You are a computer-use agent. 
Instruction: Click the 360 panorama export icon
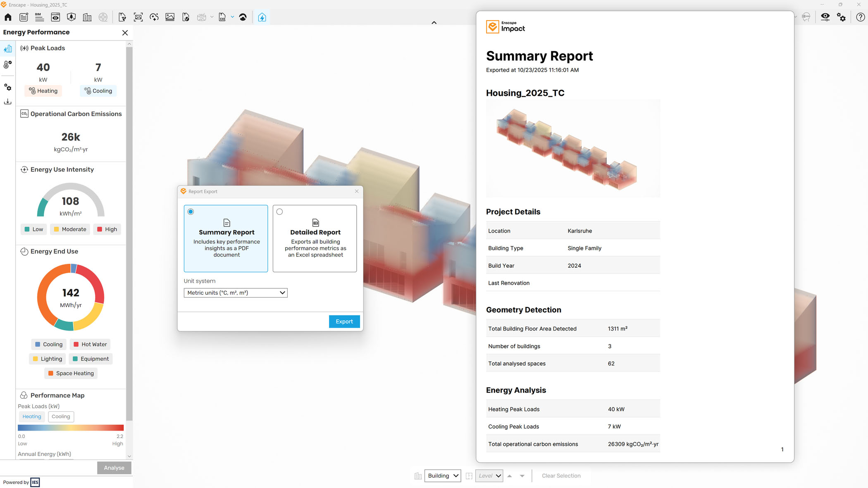pos(202,17)
